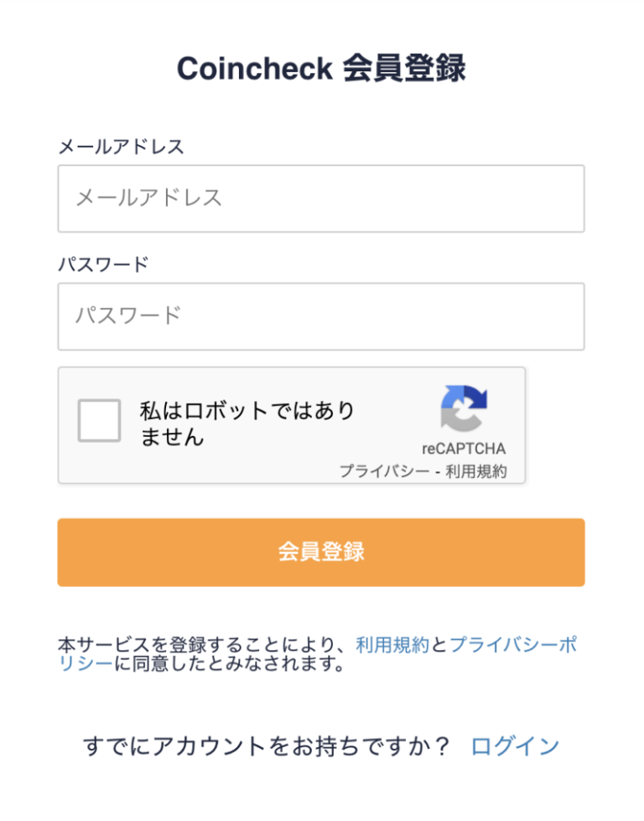
Task: Click the ログイン link at the bottom
Action: [x=516, y=743]
